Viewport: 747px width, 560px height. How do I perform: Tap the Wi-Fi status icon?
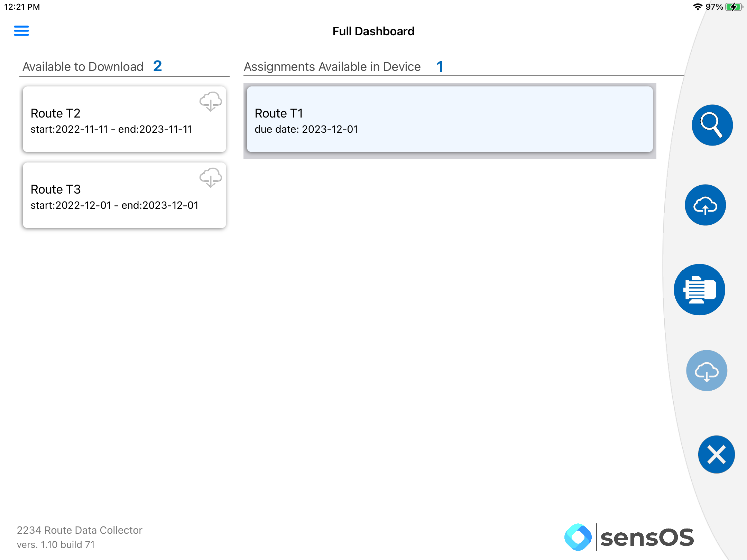tap(698, 7)
